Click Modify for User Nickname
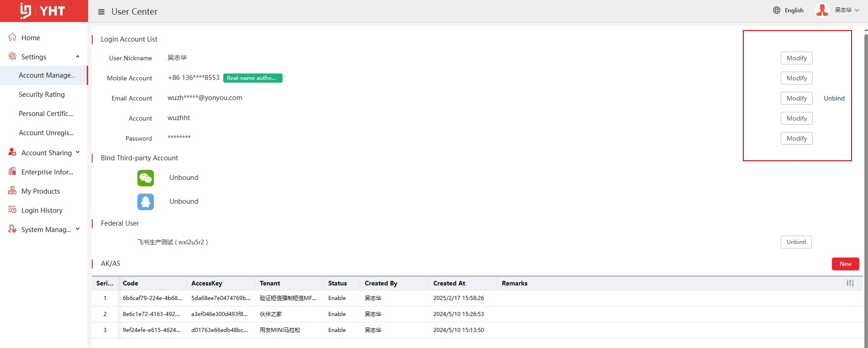Screen dimensions: 868x348 point(796,58)
